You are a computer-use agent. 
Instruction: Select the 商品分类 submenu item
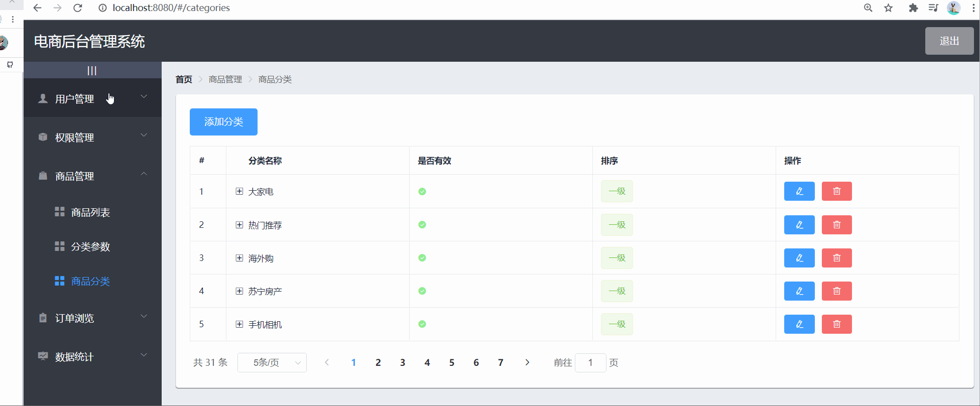(92, 281)
